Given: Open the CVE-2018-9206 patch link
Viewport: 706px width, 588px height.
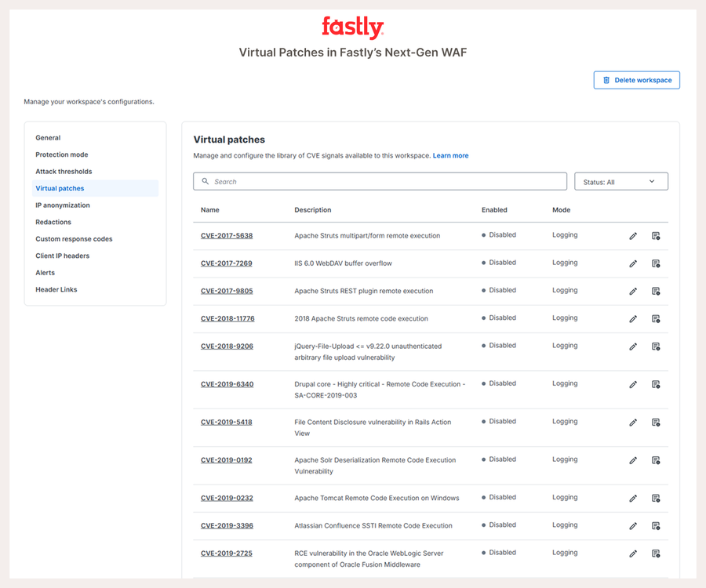Looking at the screenshot, I should point(227,346).
